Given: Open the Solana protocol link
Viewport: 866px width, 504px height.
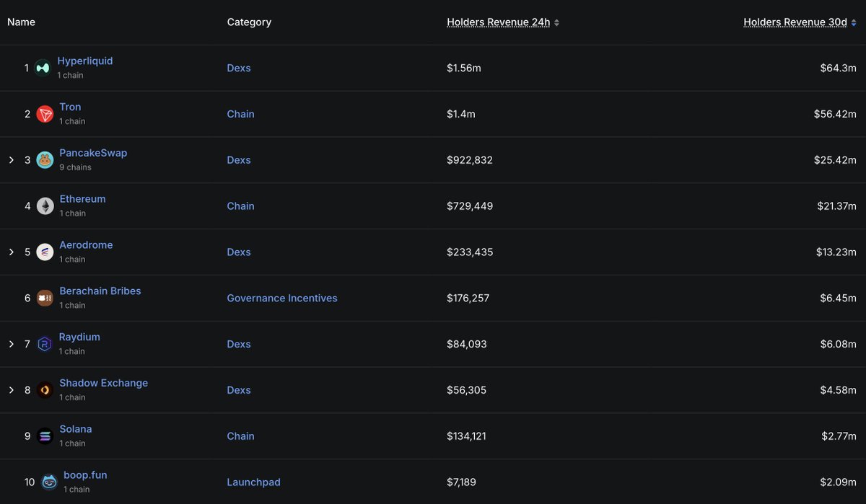Looking at the screenshot, I should pyautogui.click(x=76, y=429).
